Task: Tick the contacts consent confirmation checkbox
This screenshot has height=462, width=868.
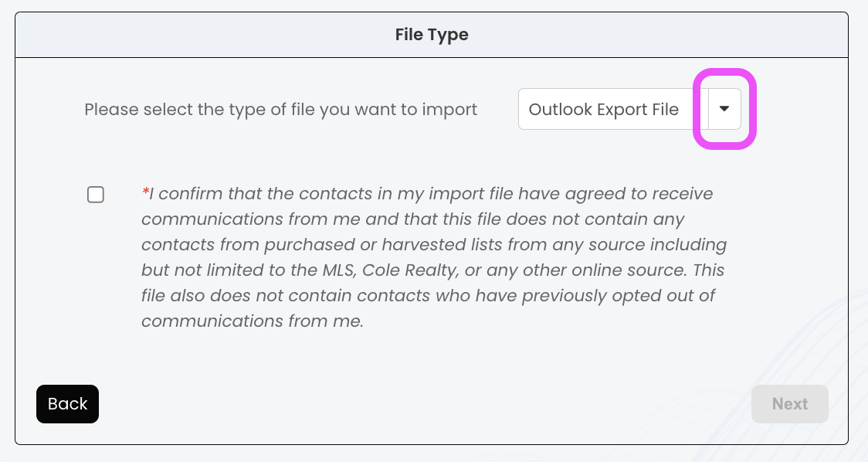Action: (96, 195)
